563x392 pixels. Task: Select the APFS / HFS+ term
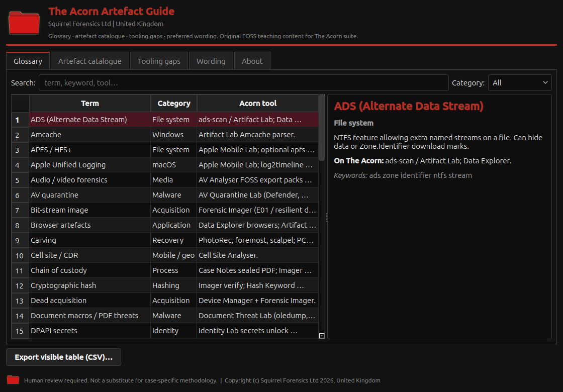(90, 150)
